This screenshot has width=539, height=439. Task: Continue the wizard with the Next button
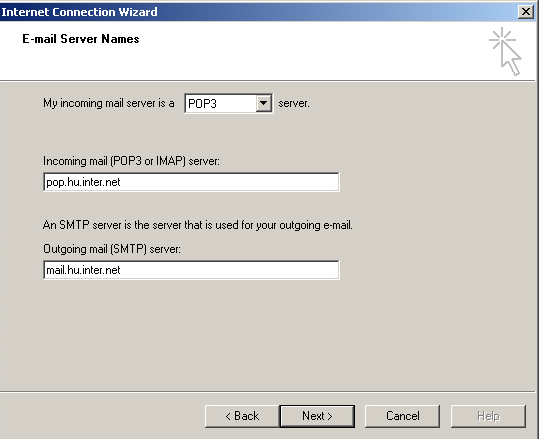pyautogui.click(x=317, y=416)
